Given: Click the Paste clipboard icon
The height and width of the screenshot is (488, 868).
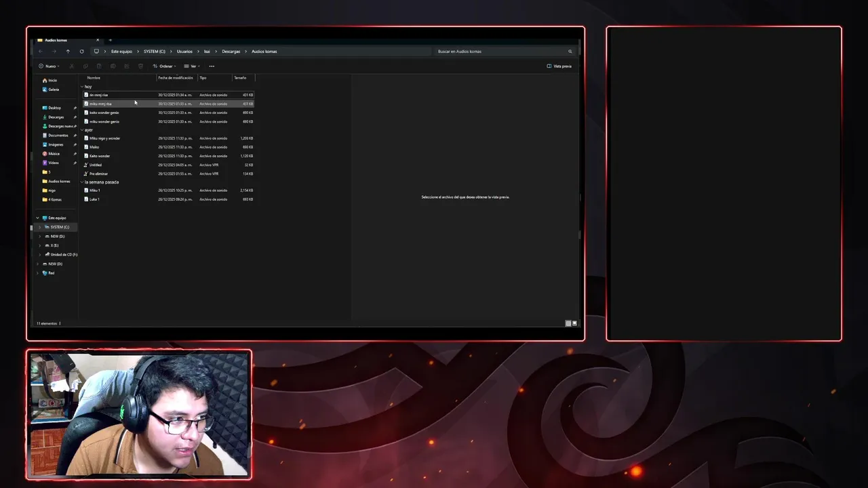Looking at the screenshot, I should point(99,66).
